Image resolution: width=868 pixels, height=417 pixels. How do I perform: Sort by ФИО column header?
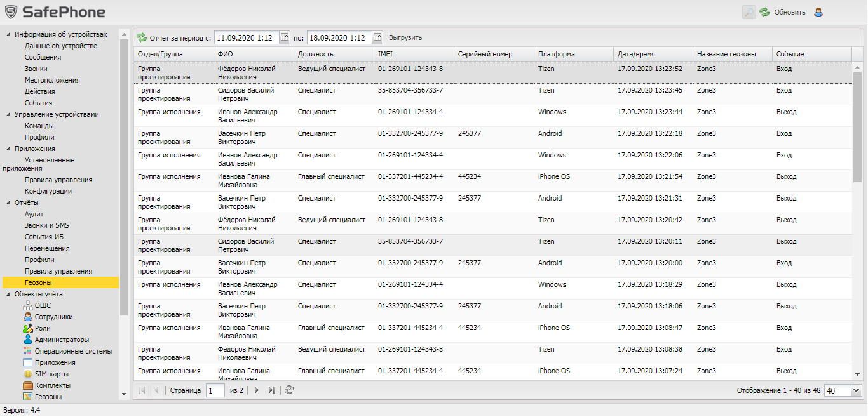[254, 54]
